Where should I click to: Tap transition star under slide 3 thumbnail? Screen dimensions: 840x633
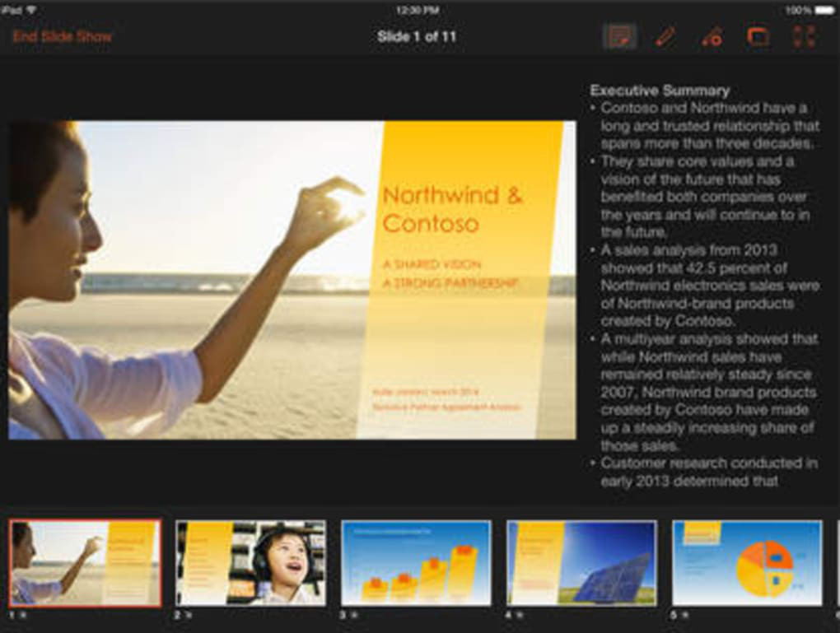[354, 616]
